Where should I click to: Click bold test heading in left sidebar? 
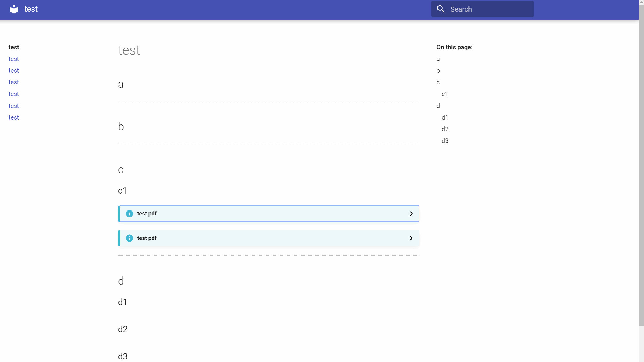click(x=14, y=47)
